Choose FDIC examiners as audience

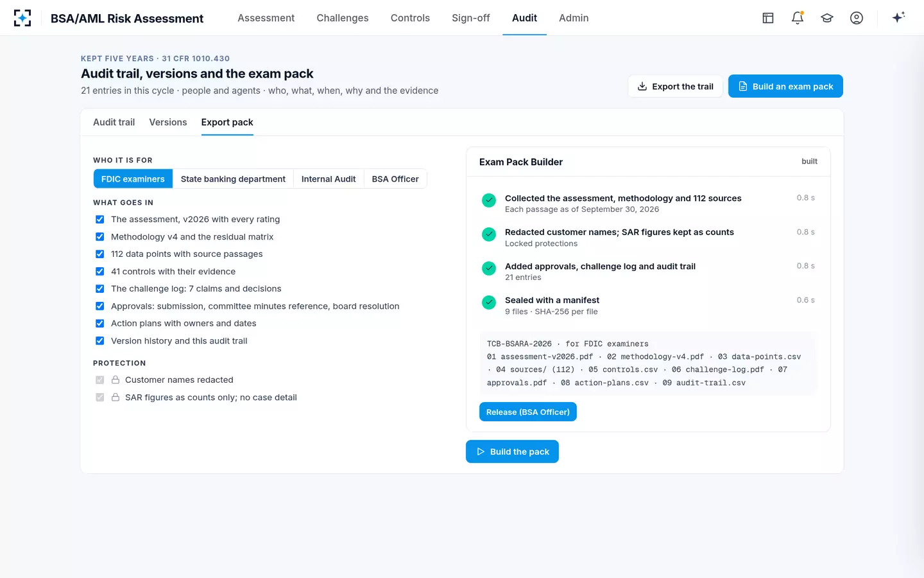133,179
